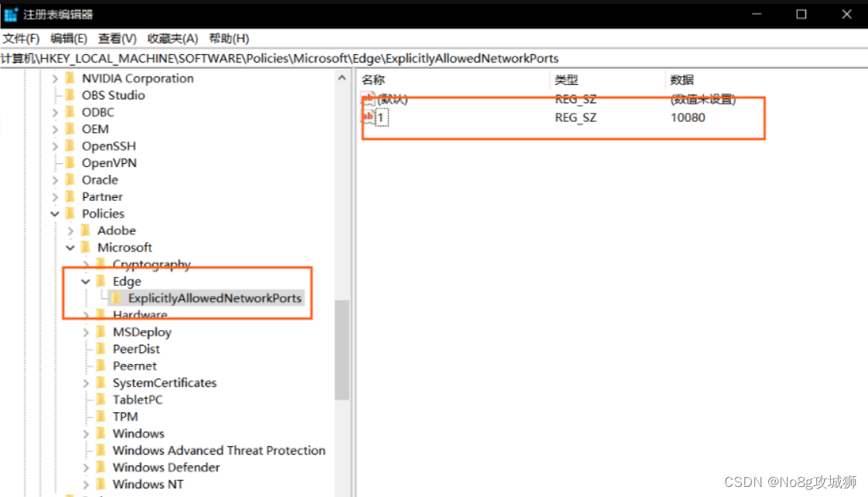This screenshot has width=868, height=497.
Task: Expand the Adobe key
Action: tap(70, 231)
